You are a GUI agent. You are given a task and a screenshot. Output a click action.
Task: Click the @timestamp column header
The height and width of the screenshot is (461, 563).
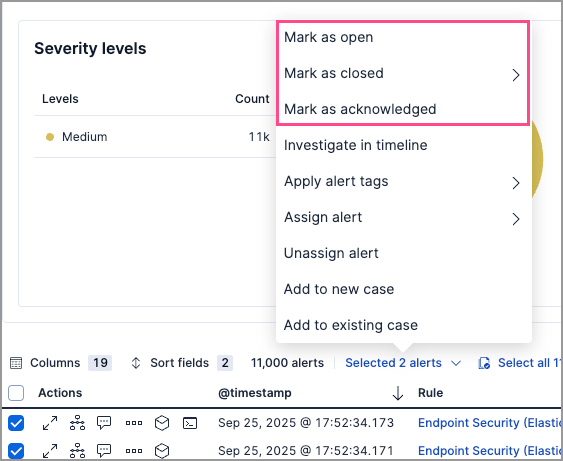[x=255, y=393]
